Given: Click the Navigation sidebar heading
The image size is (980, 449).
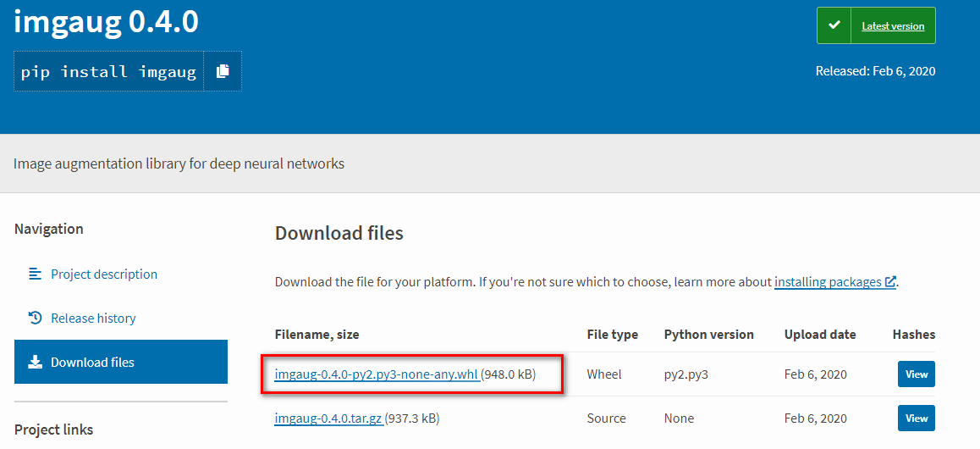Looking at the screenshot, I should pyautogui.click(x=49, y=230).
